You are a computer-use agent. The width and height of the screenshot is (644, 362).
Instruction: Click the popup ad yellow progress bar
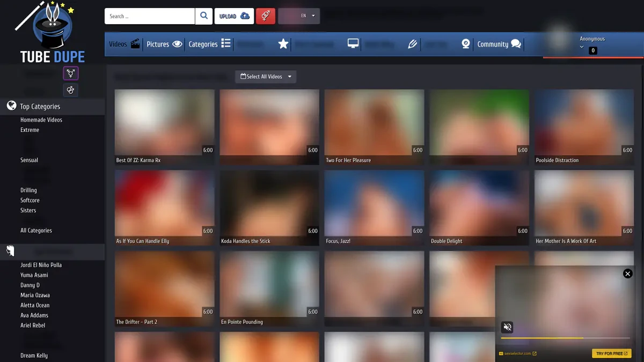[565, 338]
